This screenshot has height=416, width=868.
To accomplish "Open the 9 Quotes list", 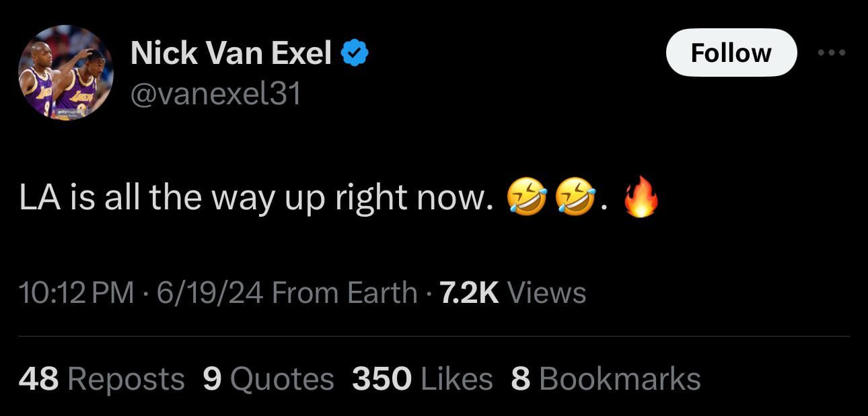I will (268, 378).
